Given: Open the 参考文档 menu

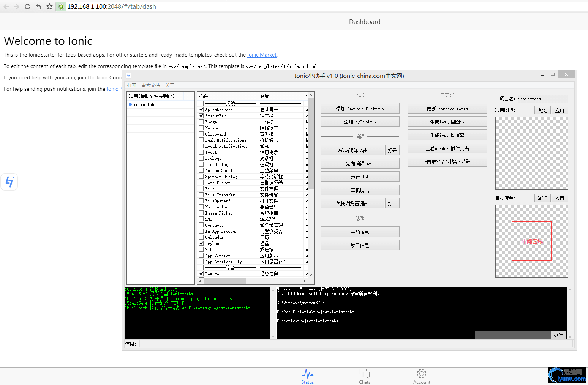Looking at the screenshot, I should point(151,85).
